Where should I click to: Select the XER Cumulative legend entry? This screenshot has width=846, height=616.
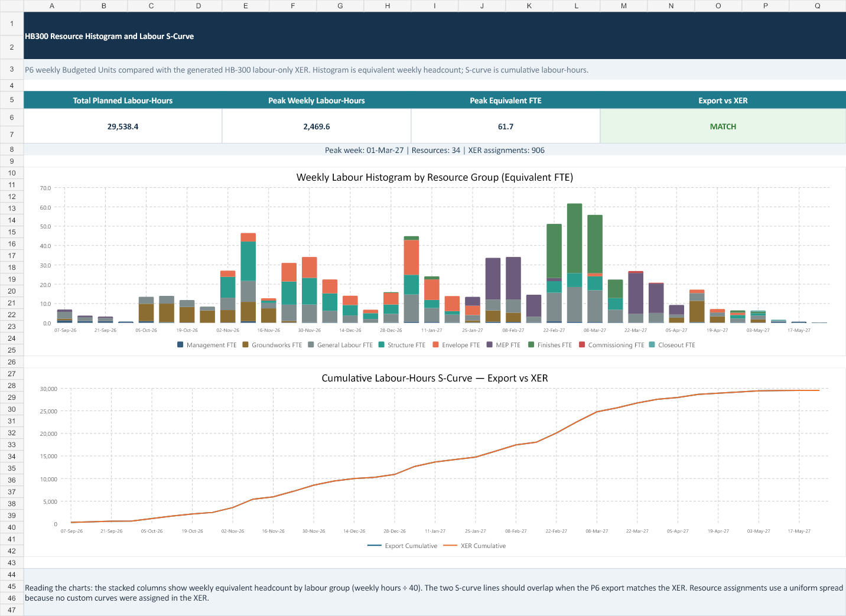[x=474, y=546]
